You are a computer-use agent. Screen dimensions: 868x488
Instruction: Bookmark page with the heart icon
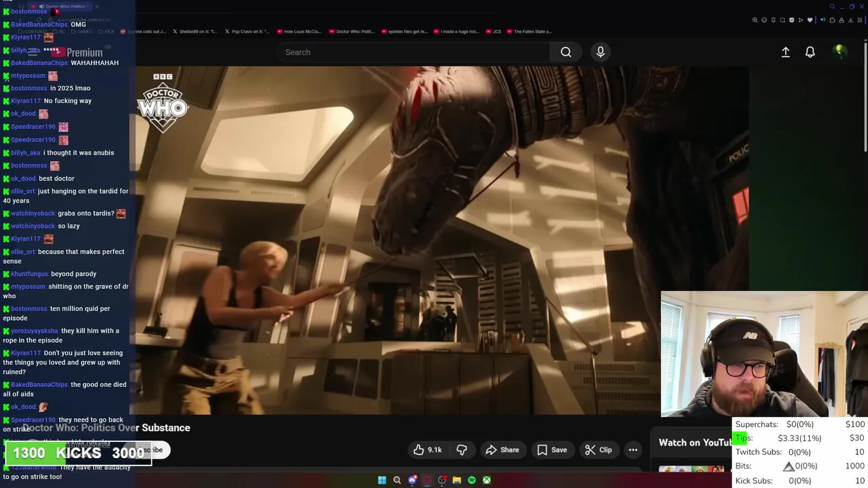pos(810,20)
